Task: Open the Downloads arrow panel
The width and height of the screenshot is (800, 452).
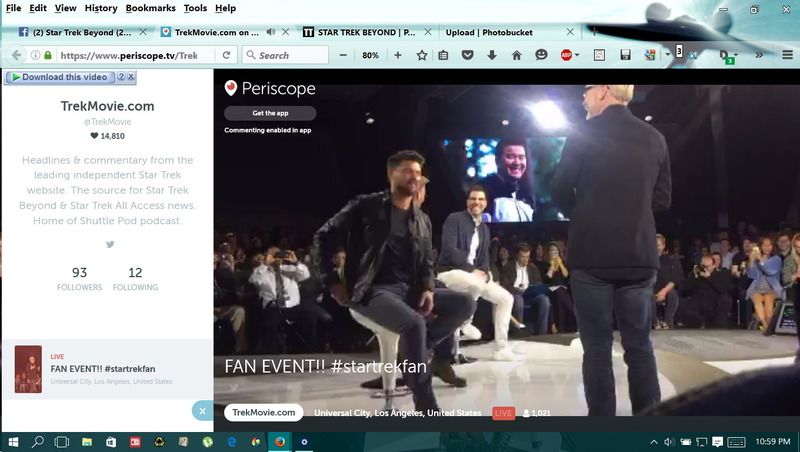Action: 492,55
